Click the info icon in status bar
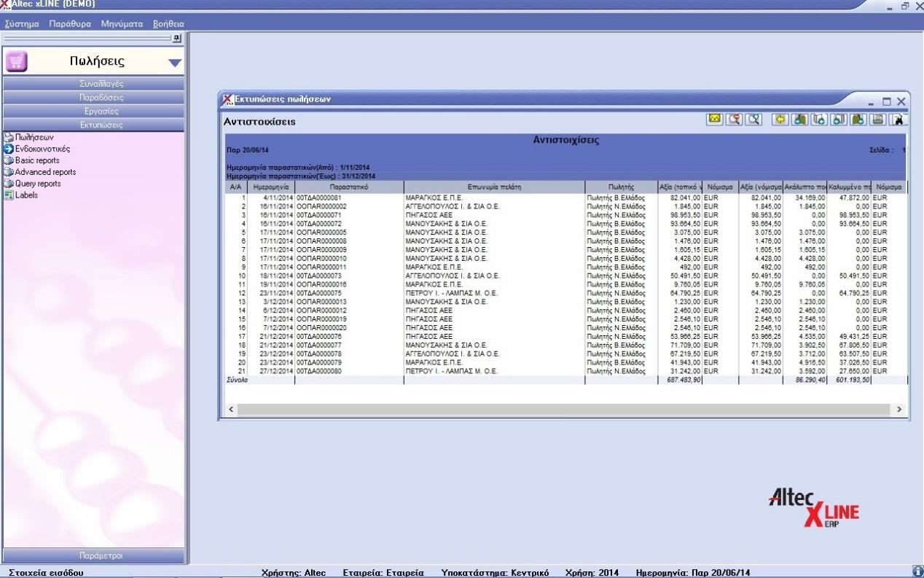Viewport: 924px width, 578px height. click(917, 571)
